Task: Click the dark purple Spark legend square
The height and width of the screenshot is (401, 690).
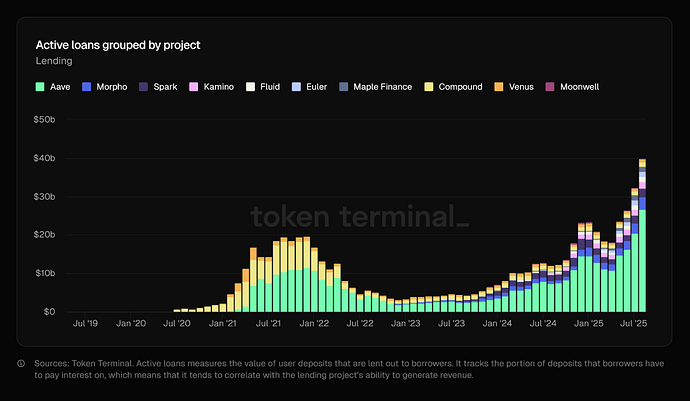Action: coord(145,87)
